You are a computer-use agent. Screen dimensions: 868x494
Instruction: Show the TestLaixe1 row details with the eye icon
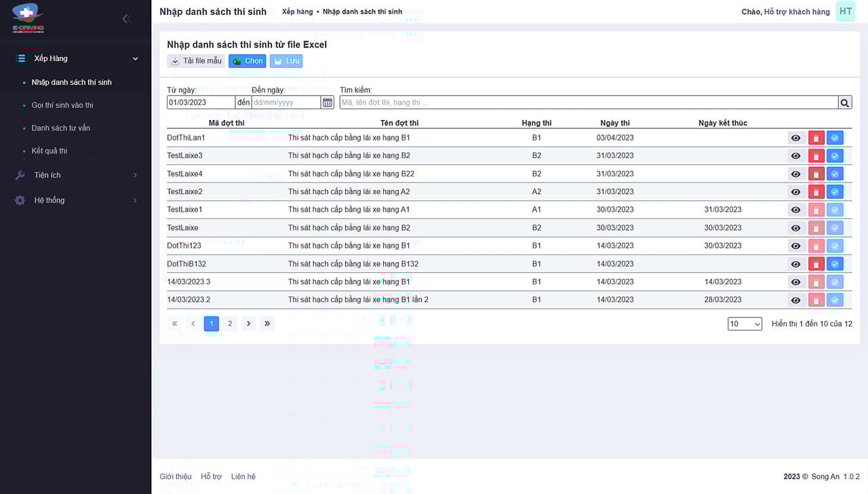pyautogui.click(x=796, y=210)
